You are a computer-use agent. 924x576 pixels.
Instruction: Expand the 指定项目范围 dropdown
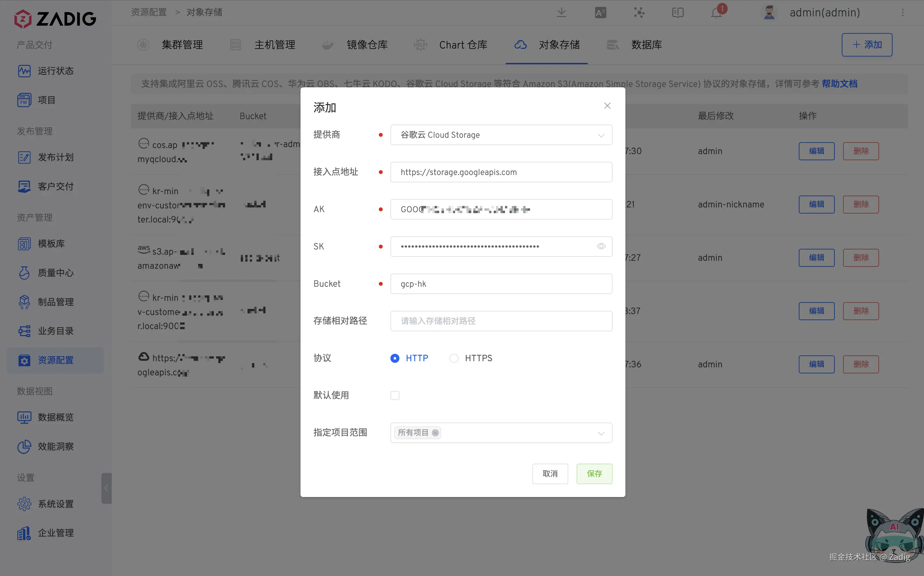coord(601,433)
